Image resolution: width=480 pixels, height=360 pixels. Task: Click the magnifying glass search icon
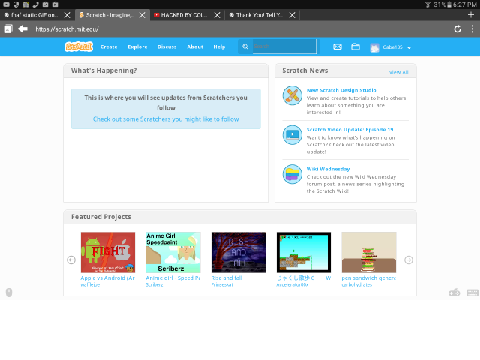245,47
